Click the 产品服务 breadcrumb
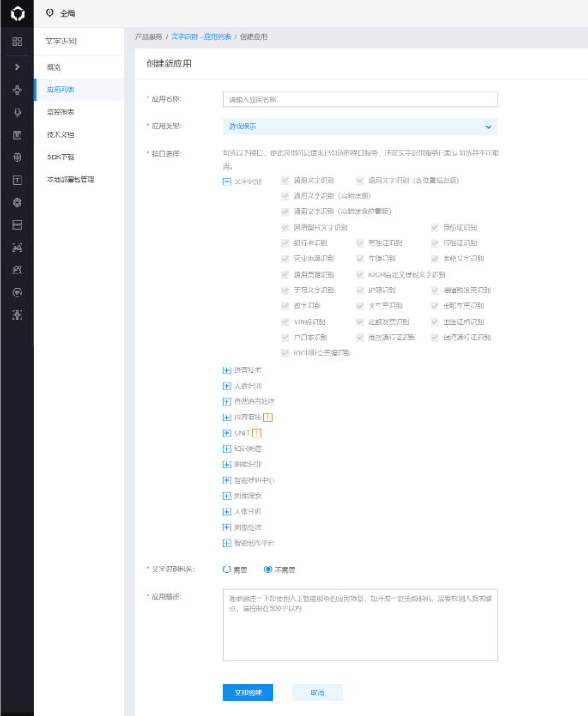 point(149,37)
